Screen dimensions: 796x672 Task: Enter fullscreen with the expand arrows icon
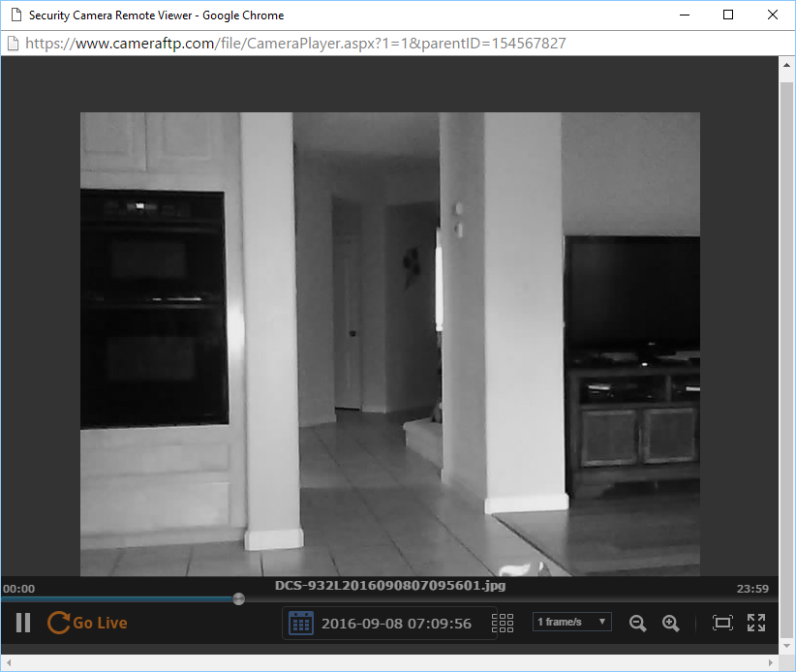[x=756, y=623]
